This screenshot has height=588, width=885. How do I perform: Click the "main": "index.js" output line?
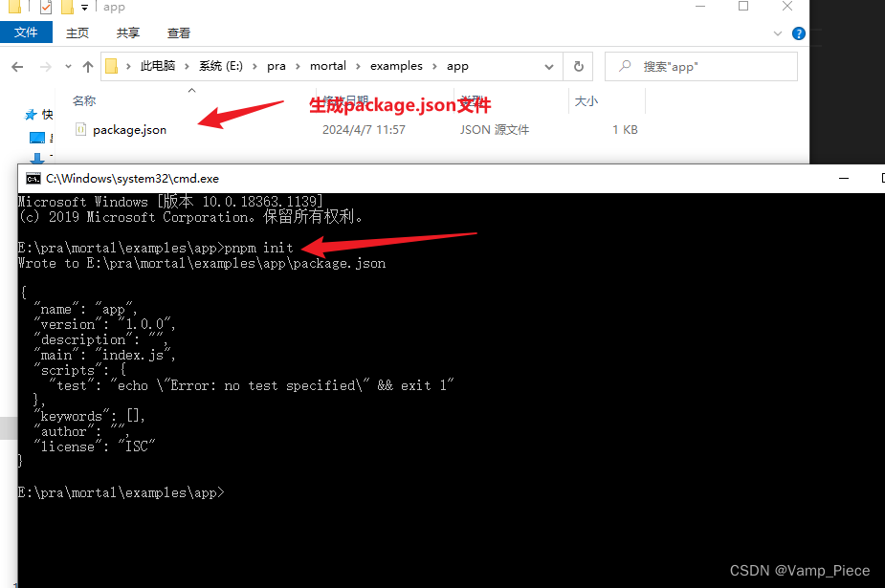click(105, 355)
